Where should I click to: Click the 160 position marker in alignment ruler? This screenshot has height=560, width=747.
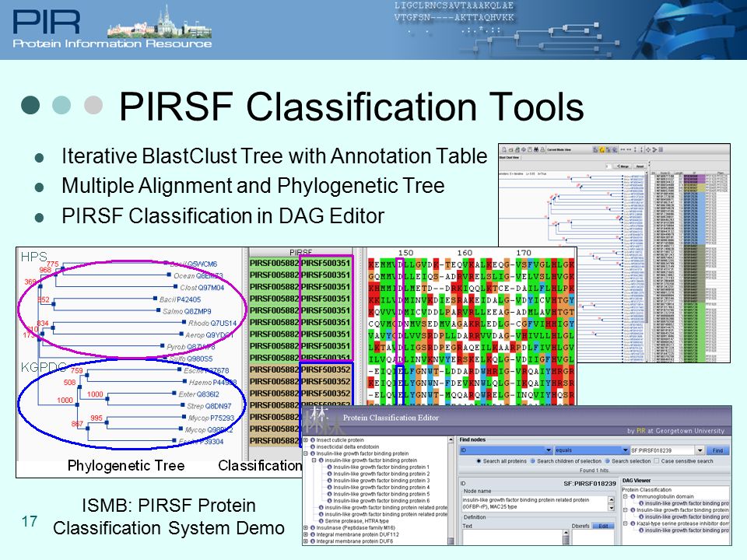point(465,253)
